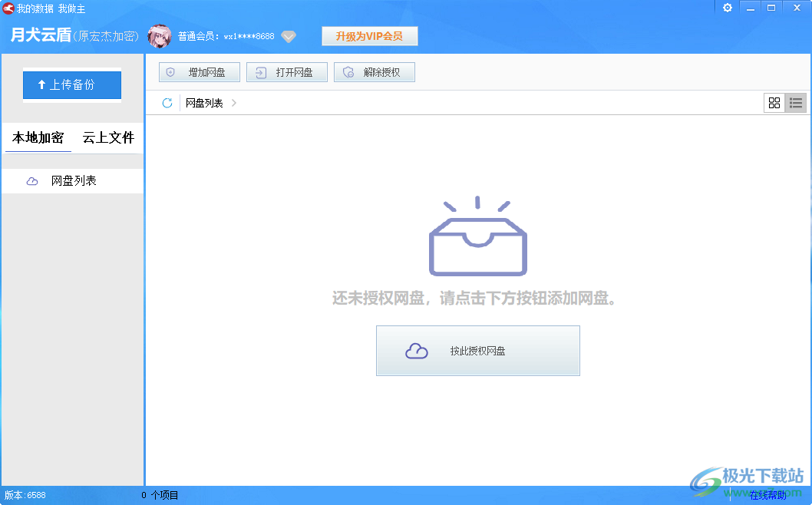This screenshot has width=812, height=505.
Task: Click the app logo in title bar
Action: click(x=8, y=8)
